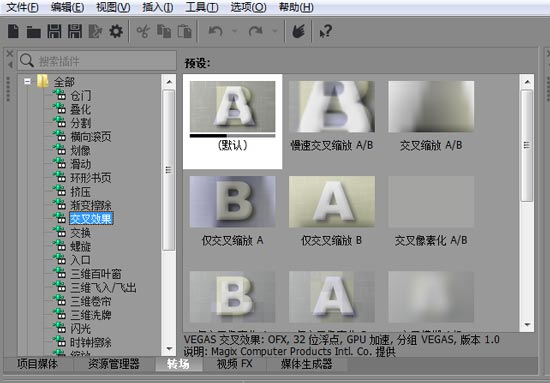
Task: Select the 三维飞入/飞出 transition
Action: (103, 288)
